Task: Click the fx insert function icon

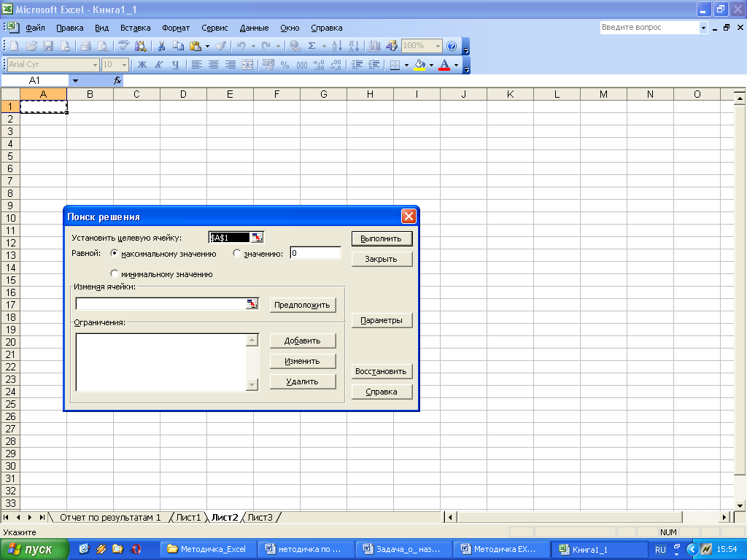Action: (x=117, y=80)
